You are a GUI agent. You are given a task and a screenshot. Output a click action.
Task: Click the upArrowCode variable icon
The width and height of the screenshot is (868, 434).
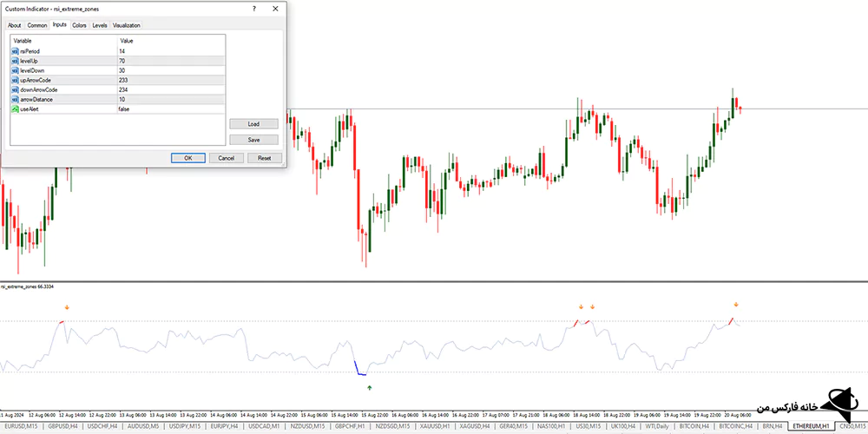(15, 80)
